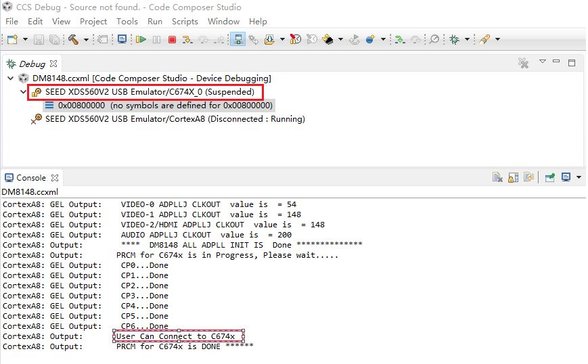Open the Build hammer dropdown arrow
The width and height of the screenshot is (588, 364).
[x=86, y=39]
